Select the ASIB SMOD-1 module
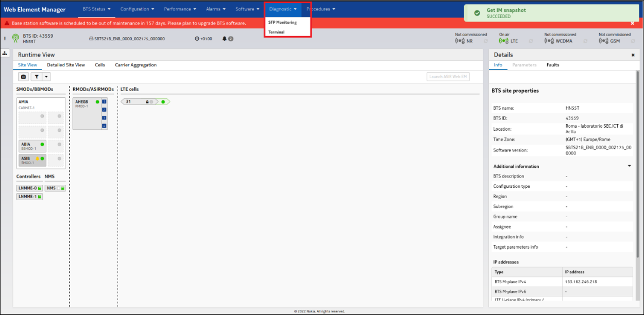The height and width of the screenshot is (315, 644). pos(32,160)
